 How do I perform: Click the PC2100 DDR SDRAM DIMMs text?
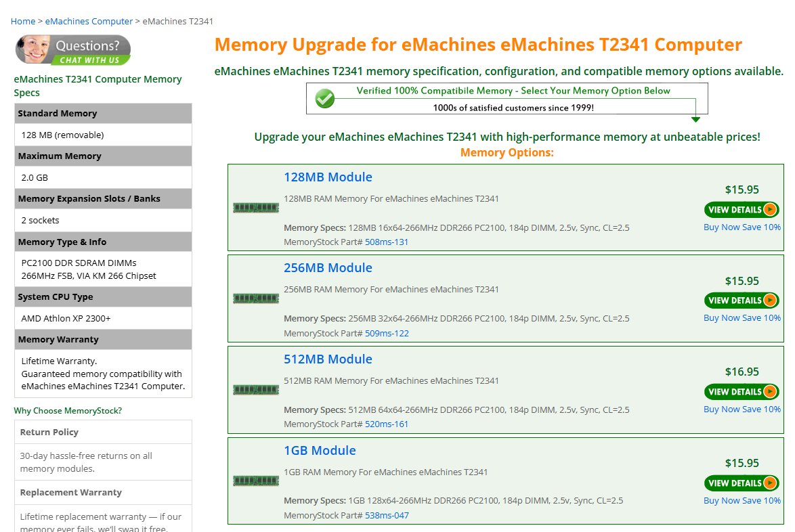[x=79, y=263]
